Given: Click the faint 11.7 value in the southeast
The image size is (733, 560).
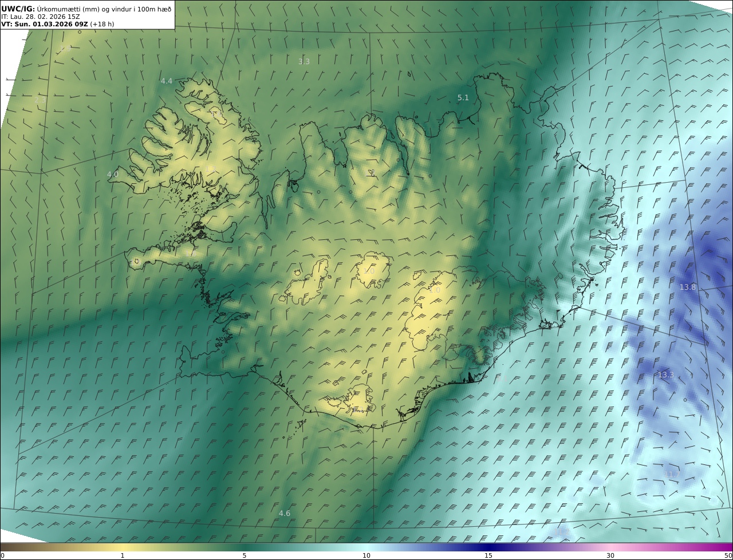Looking at the screenshot, I should click(x=671, y=475).
